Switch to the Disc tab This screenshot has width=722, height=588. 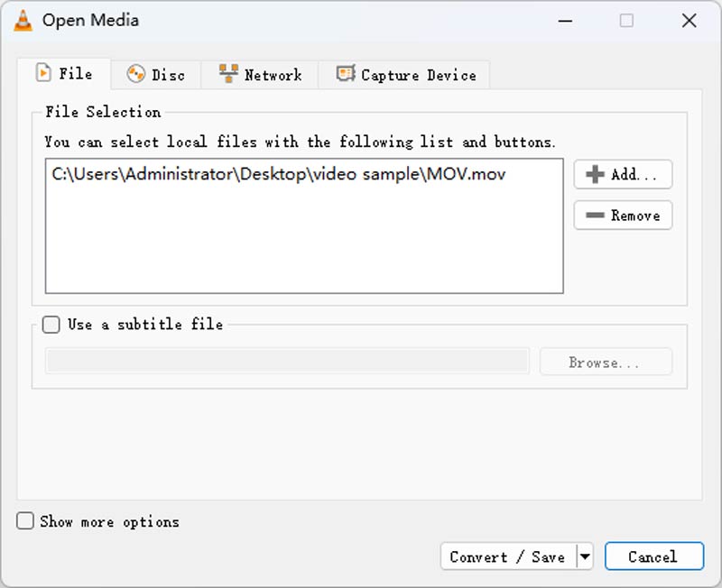pos(155,76)
